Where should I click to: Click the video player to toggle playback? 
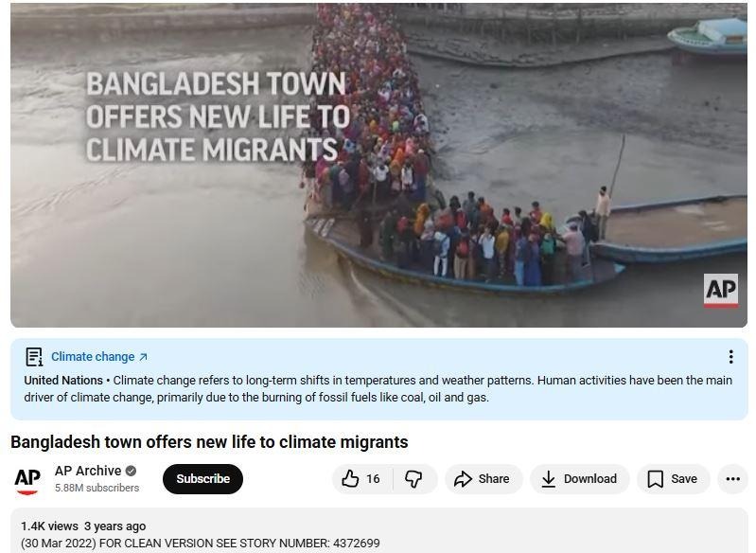click(x=379, y=165)
